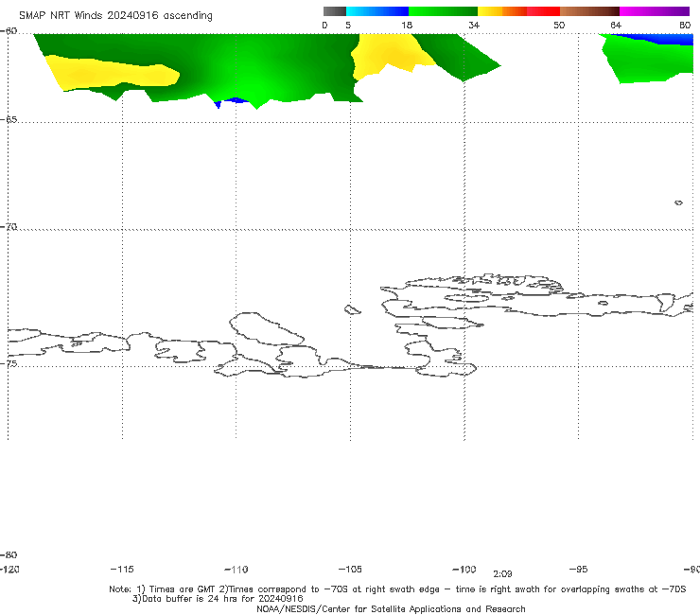The image size is (700, 615).
Task: Select the magenta-purple segment of the color bar
Action: (655, 11)
